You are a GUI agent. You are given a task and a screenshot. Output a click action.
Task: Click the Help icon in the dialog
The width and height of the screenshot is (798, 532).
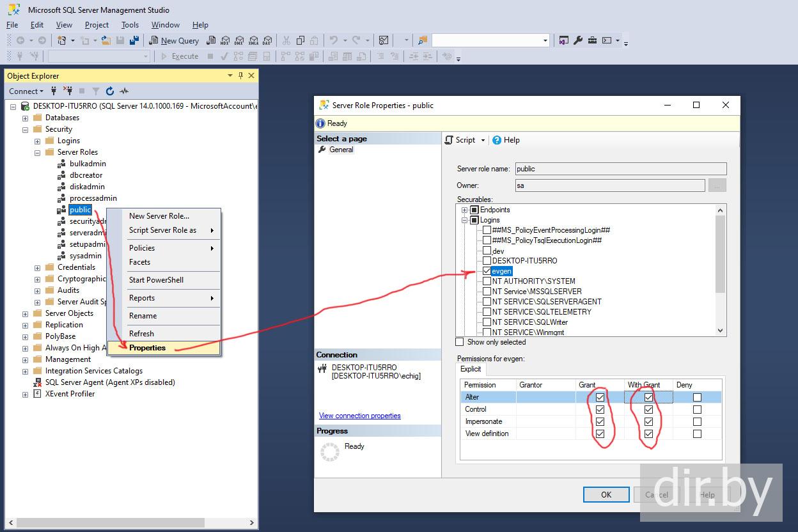497,140
